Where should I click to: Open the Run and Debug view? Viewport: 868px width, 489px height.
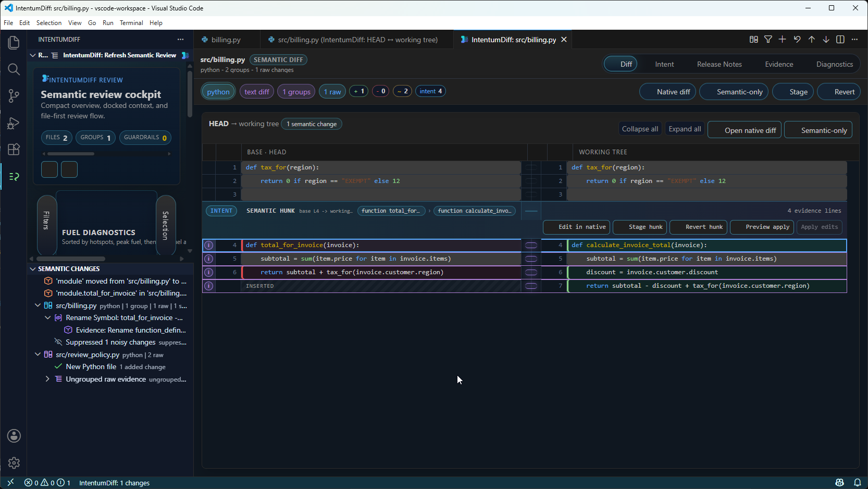14,123
